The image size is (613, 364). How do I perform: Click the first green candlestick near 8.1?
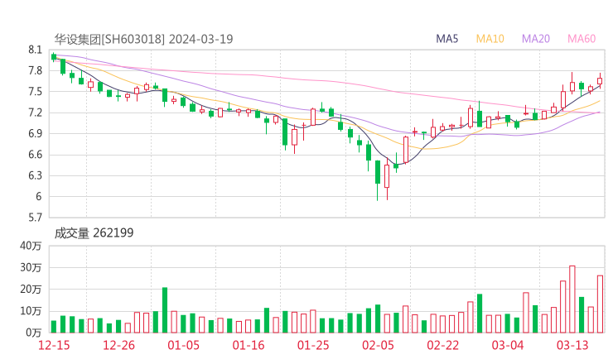54,57
